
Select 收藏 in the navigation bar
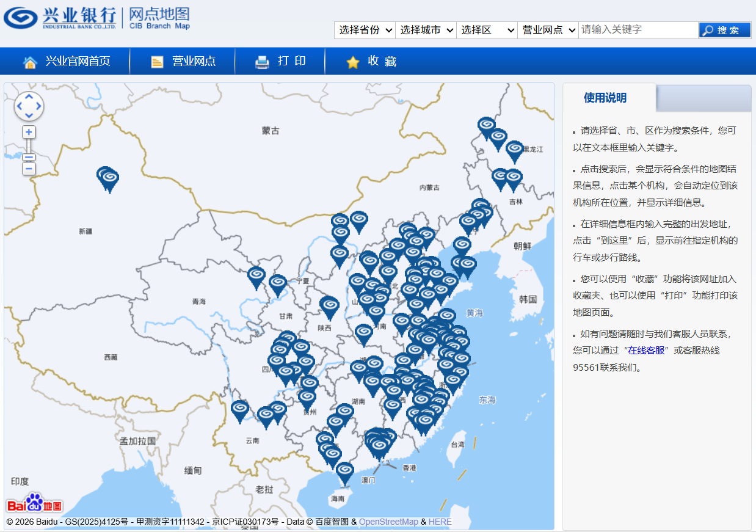[x=371, y=61]
